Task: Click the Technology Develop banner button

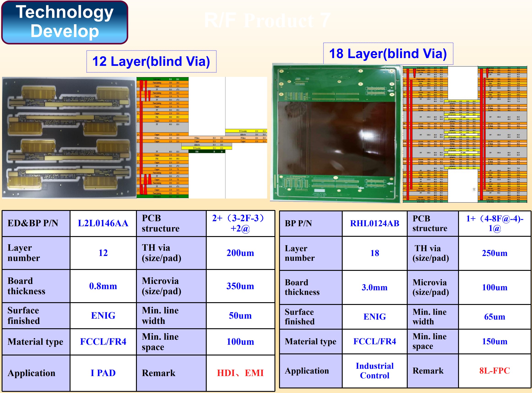Action: (65, 22)
